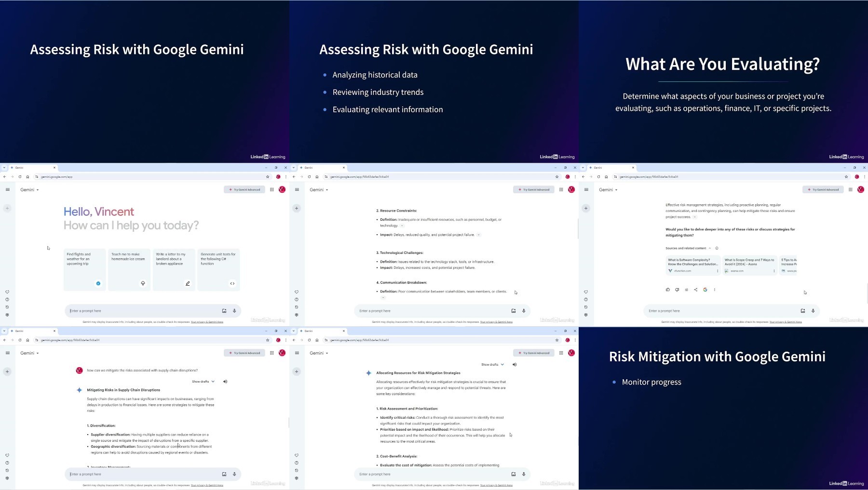Screen dimensions: 868x490
Task: Open the Gemini model dropdown in the Resource Constraints window
Action: [319, 190]
